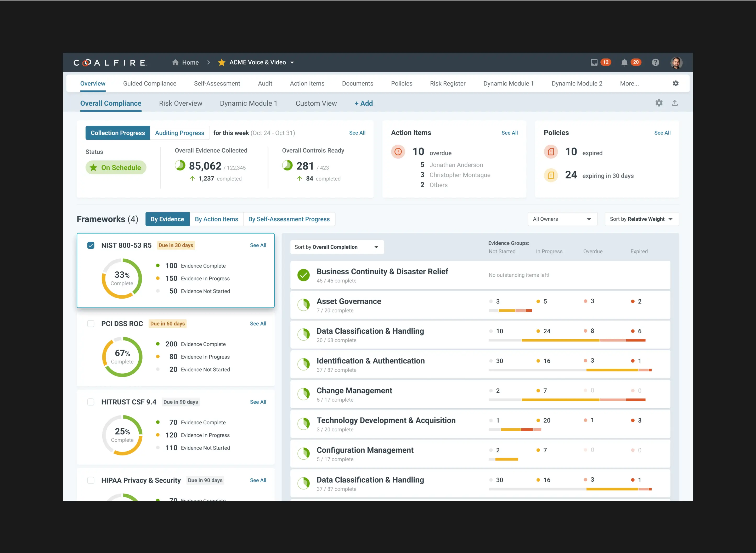Click the export upload icon
756x553 pixels.
coord(674,103)
